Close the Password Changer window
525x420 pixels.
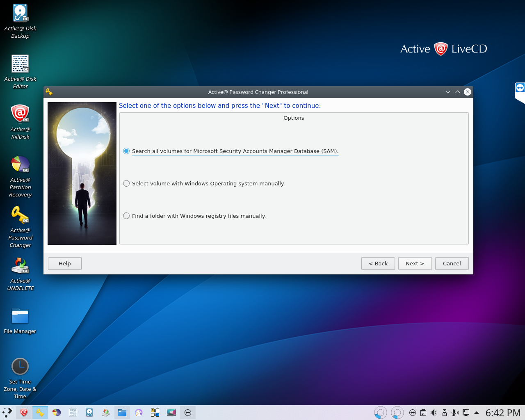coord(468,92)
